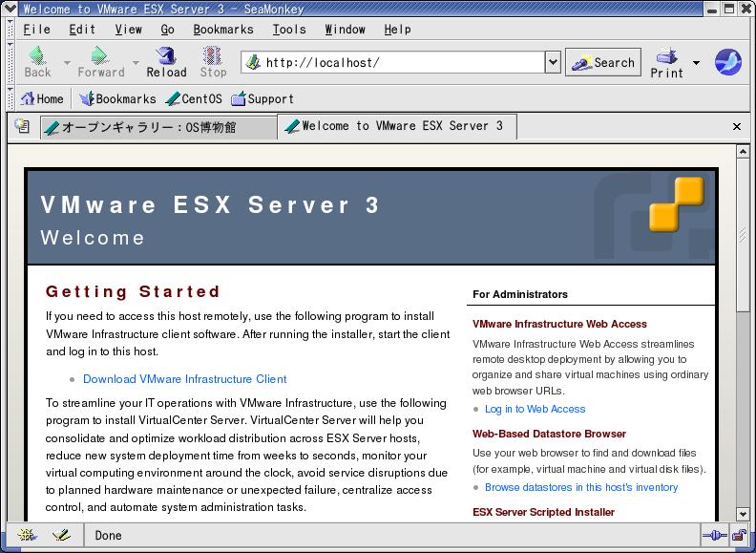Browse datastores in this host's inventory

[581, 487]
